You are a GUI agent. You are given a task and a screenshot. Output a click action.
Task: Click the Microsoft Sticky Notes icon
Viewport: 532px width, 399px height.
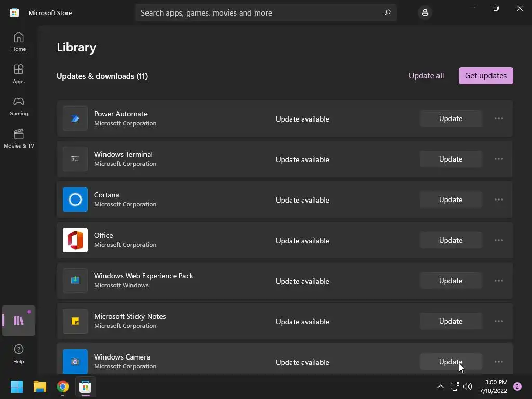point(75,321)
